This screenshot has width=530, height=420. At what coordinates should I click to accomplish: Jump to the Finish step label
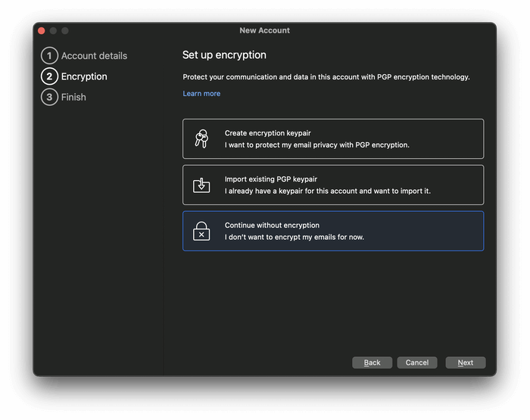point(73,97)
